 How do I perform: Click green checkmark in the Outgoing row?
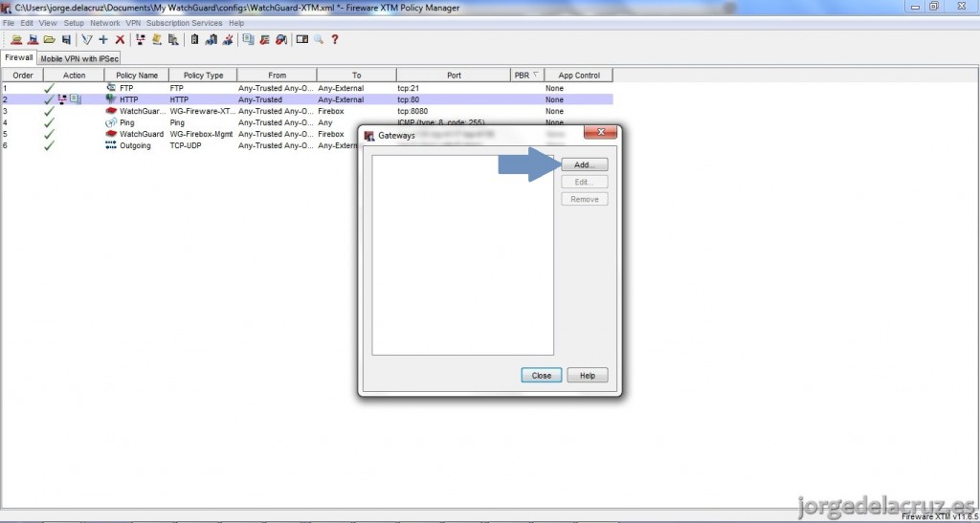(50, 145)
